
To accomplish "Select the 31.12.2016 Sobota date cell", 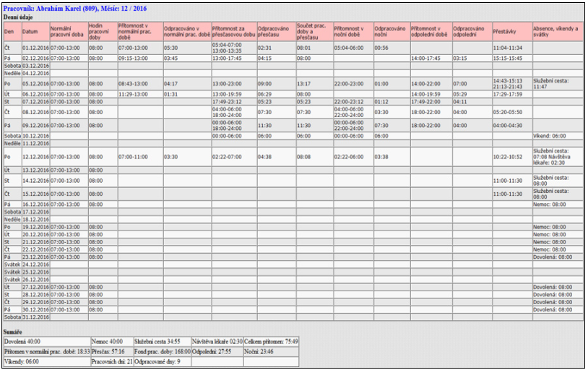I will pos(35,317).
